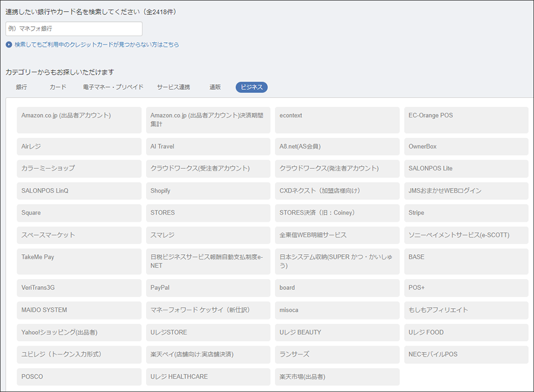Select スペースマーケット
This screenshot has height=392, width=534.
tap(79, 235)
